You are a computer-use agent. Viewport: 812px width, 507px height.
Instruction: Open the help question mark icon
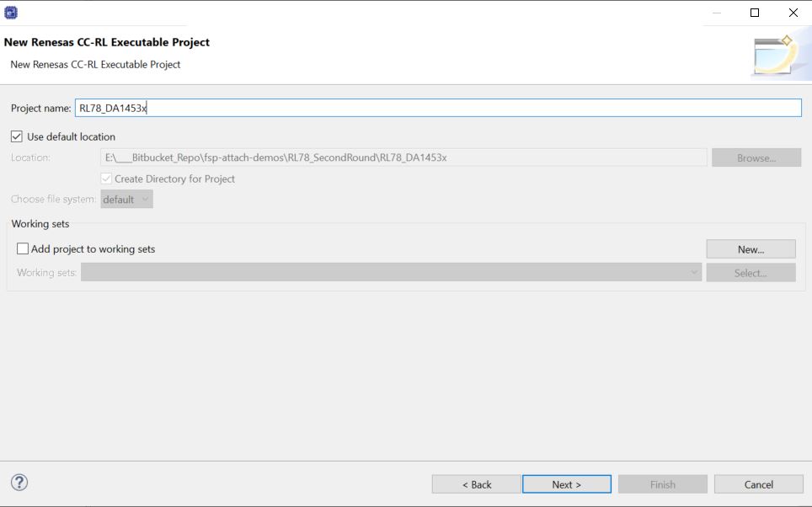(19, 482)
